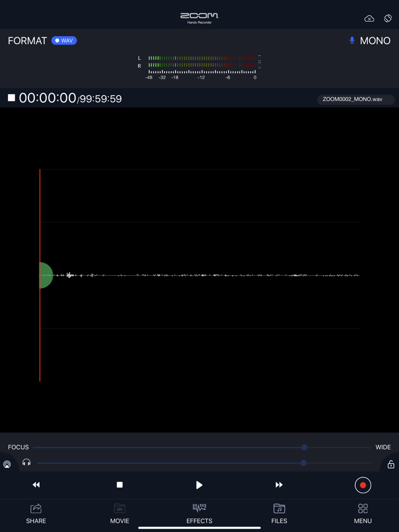Tap the AirPlay output icon
The height and width of the screenshot is (532, 399).
point(7,464)
